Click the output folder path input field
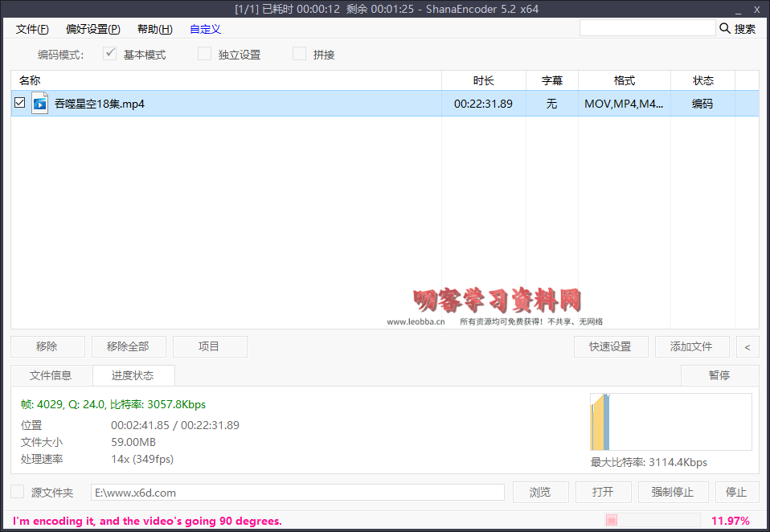Screen dimensions: 770x532 297,492
